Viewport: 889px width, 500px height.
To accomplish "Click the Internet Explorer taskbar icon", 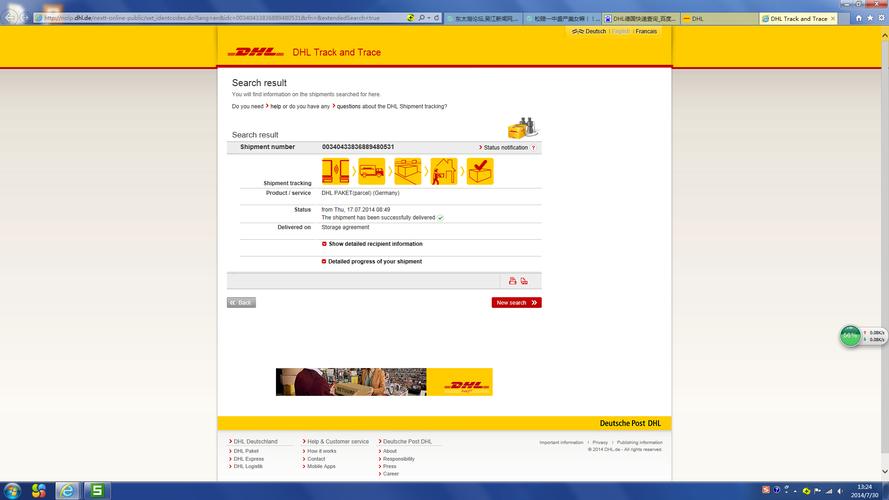I will [67, 490].
